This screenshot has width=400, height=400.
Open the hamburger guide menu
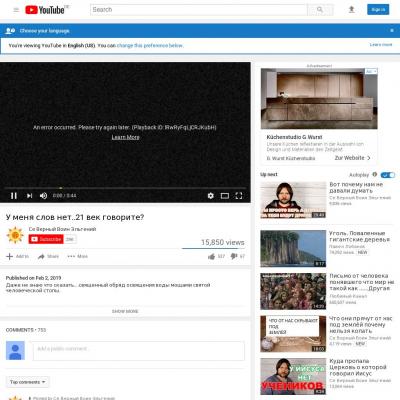click(x=16, y=10)
